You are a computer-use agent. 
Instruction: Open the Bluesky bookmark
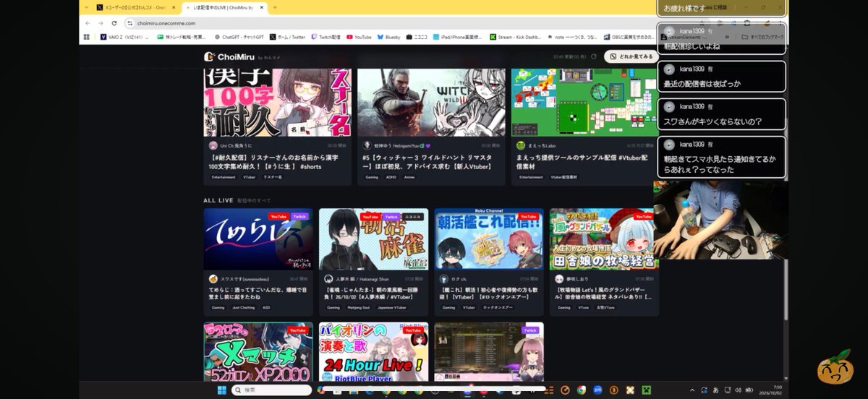388,36
